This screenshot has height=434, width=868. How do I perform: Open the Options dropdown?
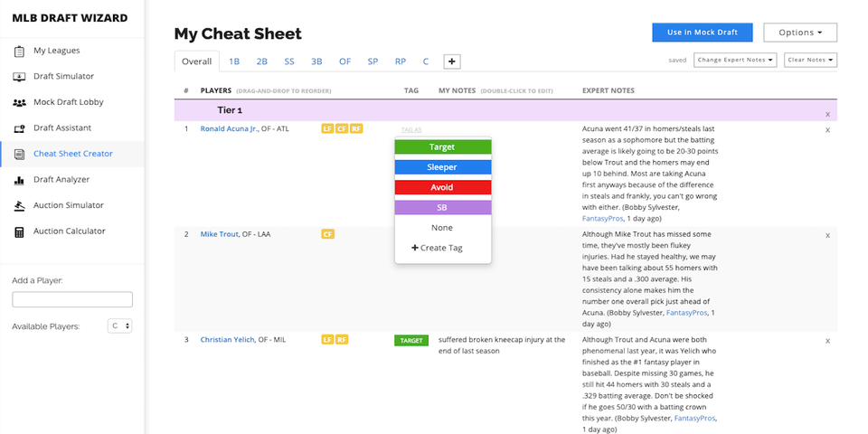pyautogui.click(x=800, y=33)
